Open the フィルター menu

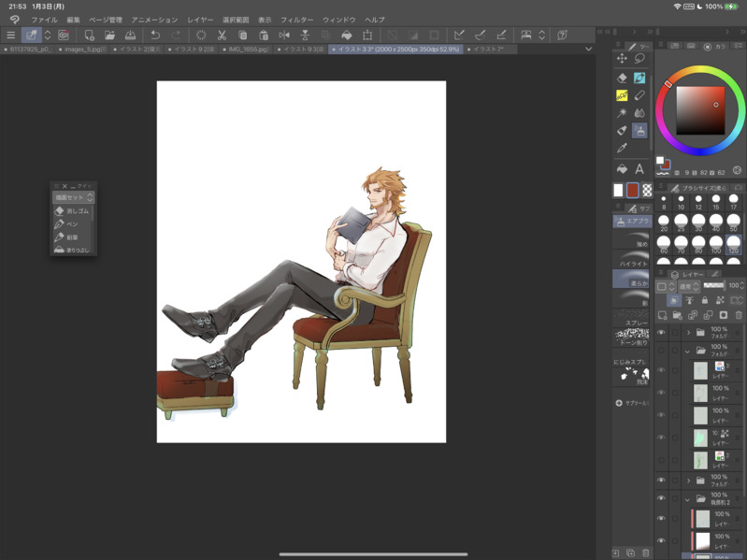click(x=296, y=20)
